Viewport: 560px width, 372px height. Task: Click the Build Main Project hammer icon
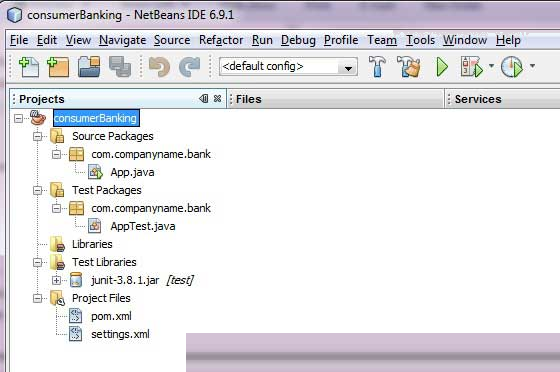[x=377, y=66]
